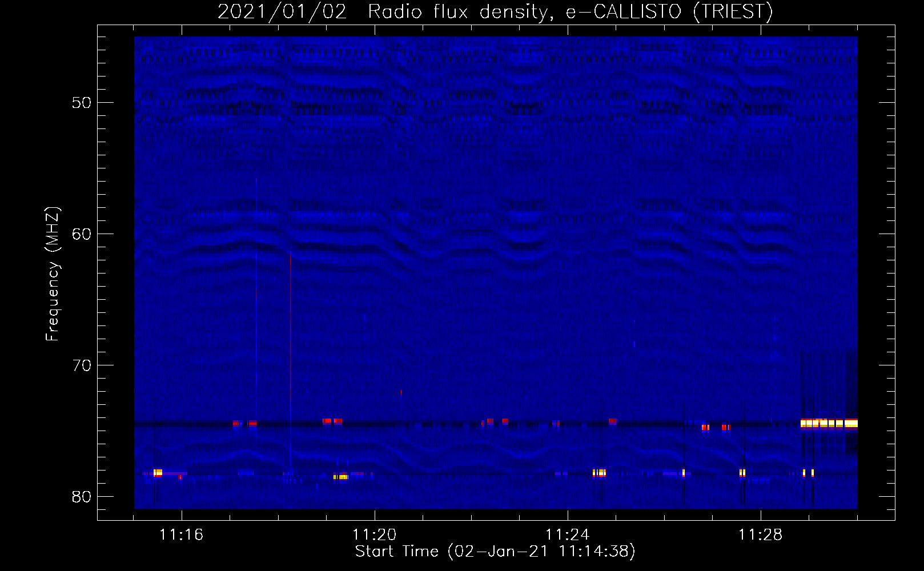Screen dimensions: 924x571
Task: Click the bright burst at 74 MHz near 11:29
Action: point(829,424)
